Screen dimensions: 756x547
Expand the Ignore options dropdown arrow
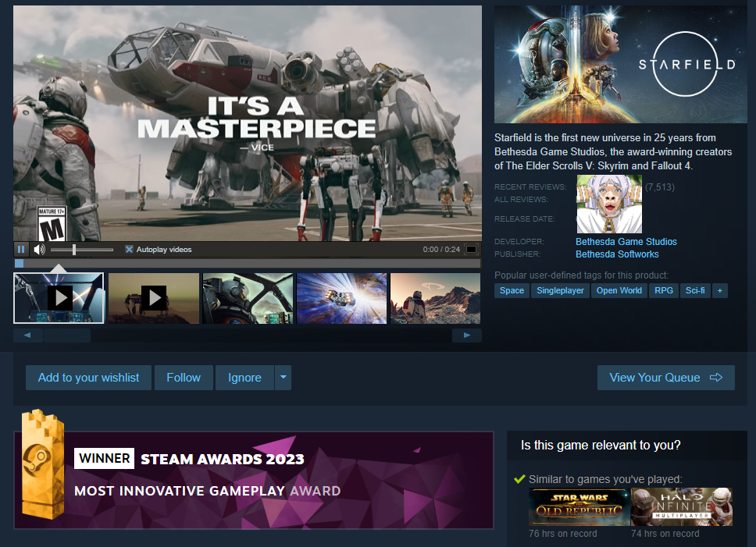(x=283, y=378)
